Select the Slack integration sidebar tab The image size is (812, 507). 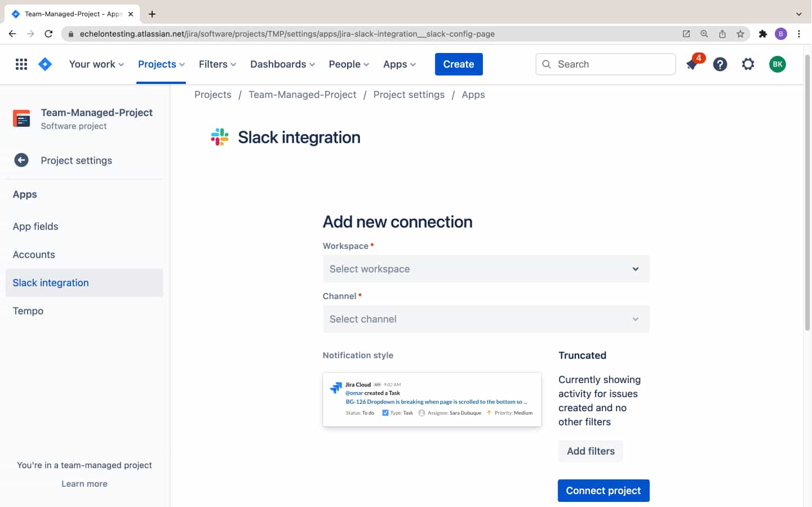[x=50, y=282]
